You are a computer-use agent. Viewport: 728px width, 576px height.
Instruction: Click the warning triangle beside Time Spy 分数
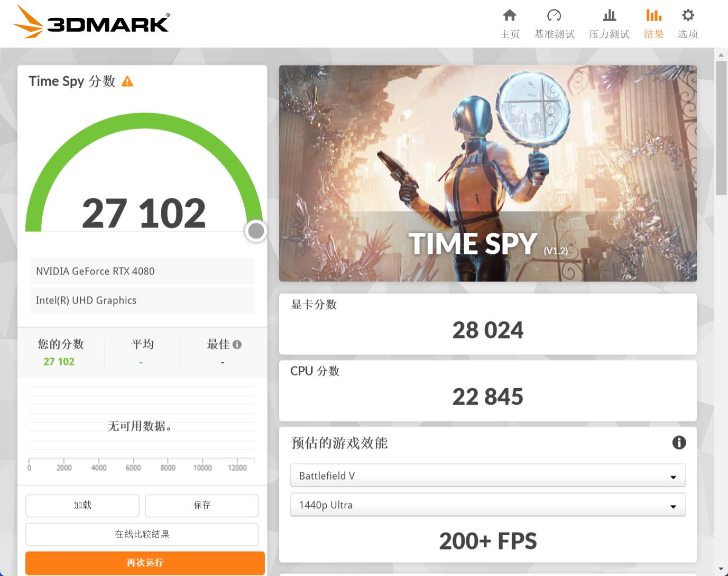pyautogui.click(x=126, y=81)
